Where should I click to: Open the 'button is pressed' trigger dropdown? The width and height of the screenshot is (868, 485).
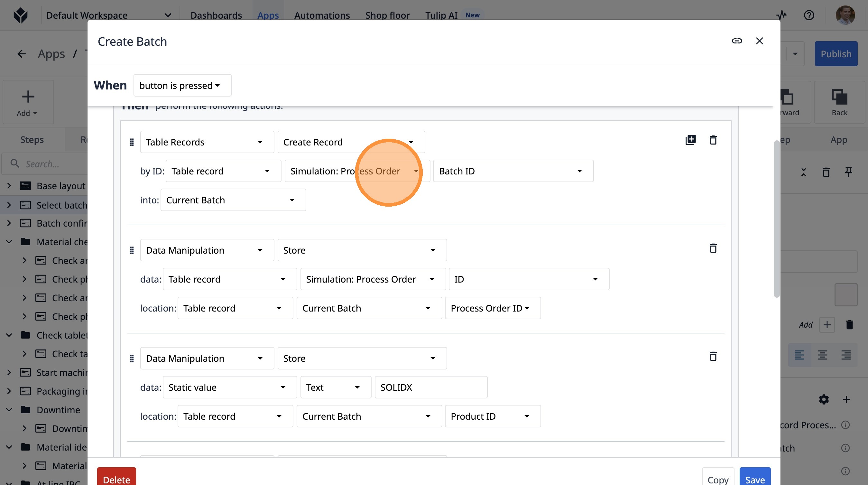pos(182,85)
